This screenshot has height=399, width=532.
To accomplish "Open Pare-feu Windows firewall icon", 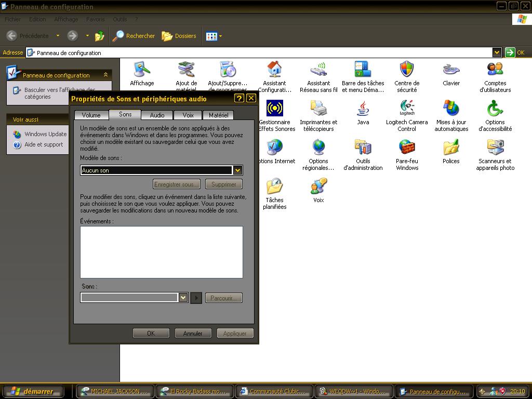I will point(407,148).
